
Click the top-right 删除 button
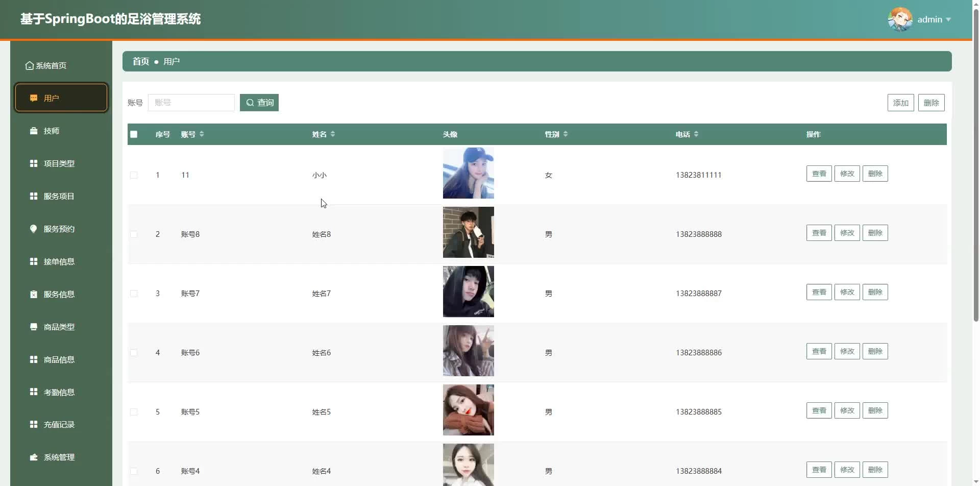(x=931, y=103)
